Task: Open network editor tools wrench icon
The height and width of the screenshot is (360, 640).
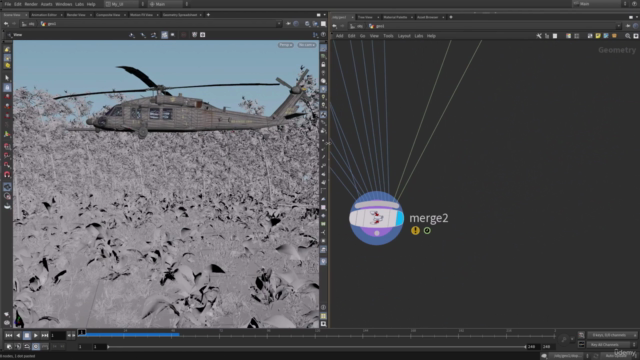Action: pyautogui.click(x=539, y=36)
